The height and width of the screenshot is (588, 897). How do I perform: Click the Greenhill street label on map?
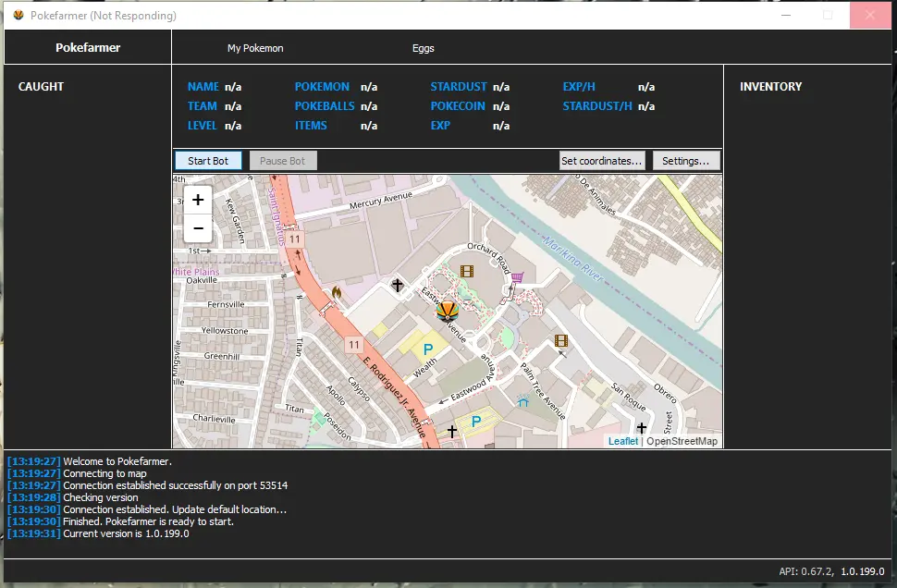tap(221, 356)
